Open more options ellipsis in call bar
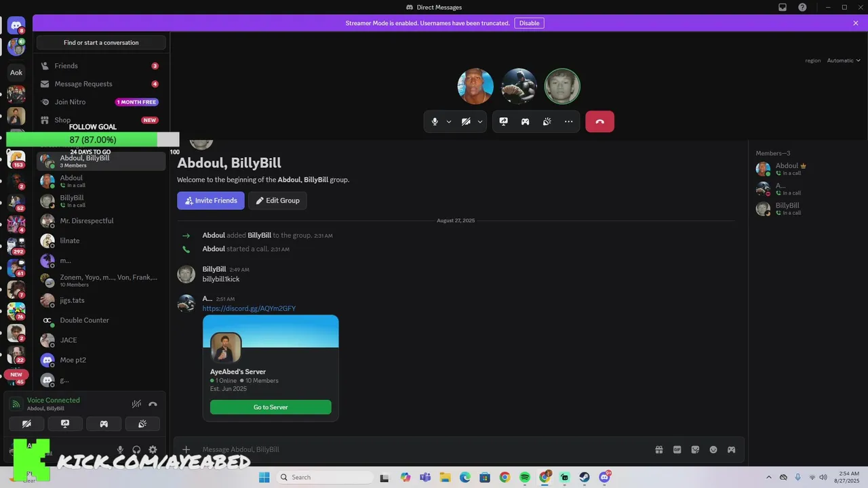Viewport: 868px width, 488px height. coord(568,121)
